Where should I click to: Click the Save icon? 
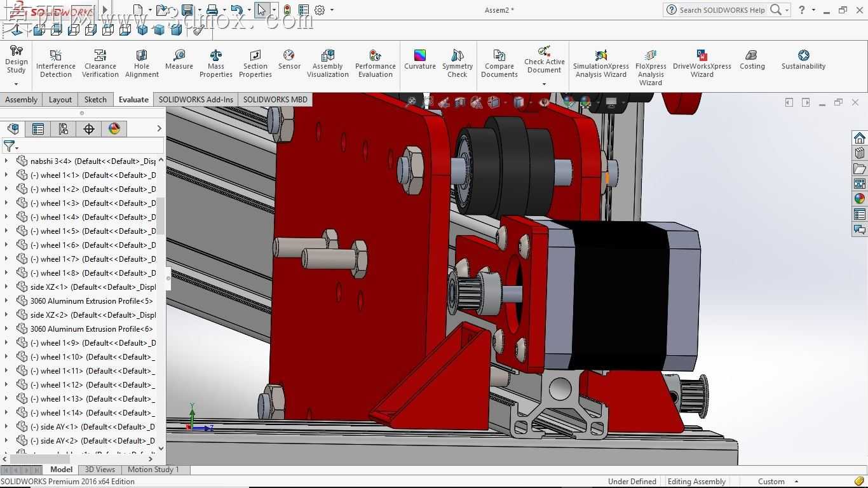(187, 10)
